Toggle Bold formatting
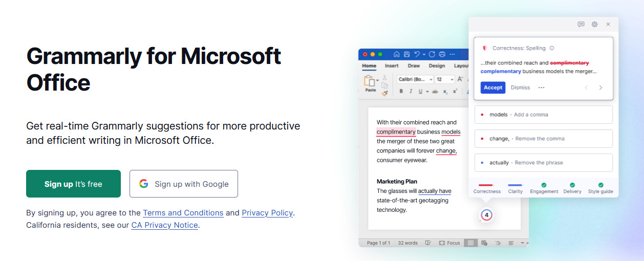Screen dimensions: 644x261 tap(401, 91)
